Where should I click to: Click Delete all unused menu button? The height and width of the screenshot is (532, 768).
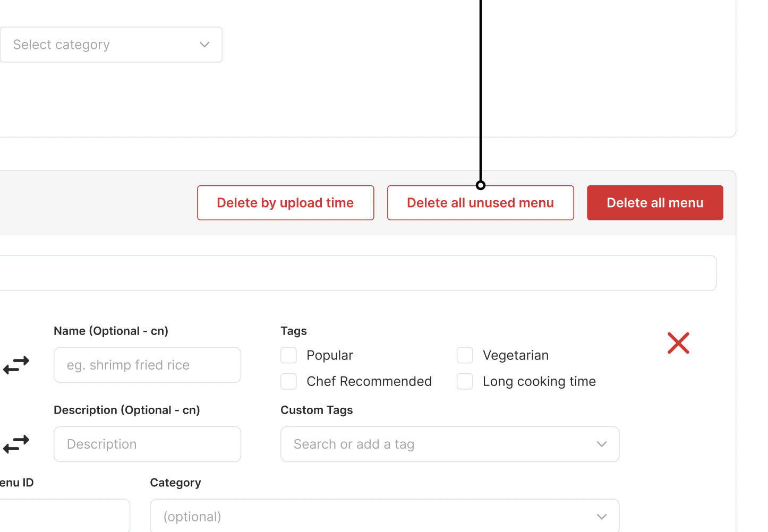pyautogui.click(x=480, y=203)
